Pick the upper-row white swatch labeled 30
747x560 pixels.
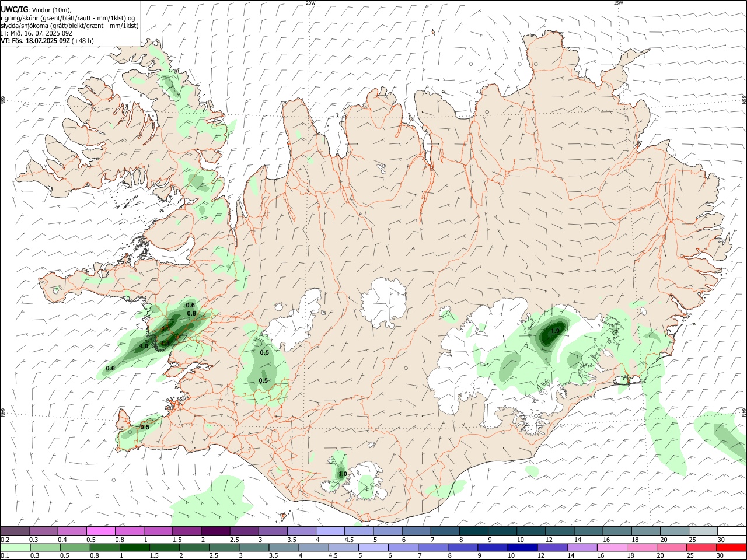point(732,531)
